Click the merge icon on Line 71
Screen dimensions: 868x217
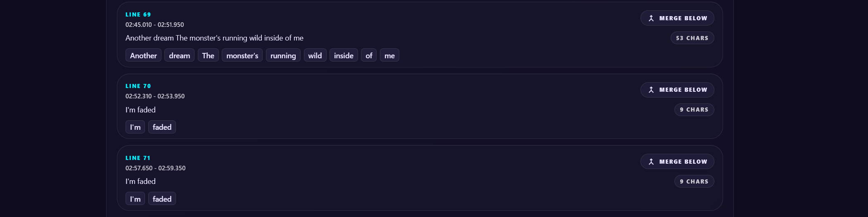click(651, 162)
